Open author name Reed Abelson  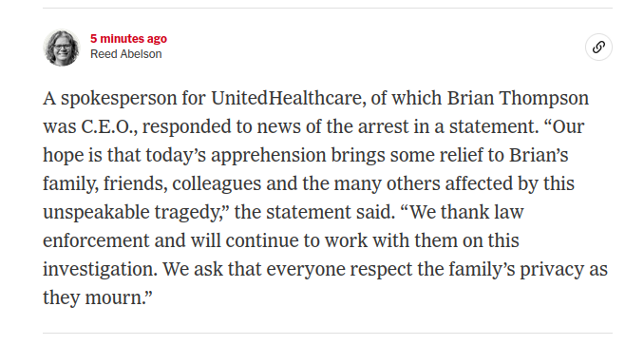[x=126, y=54]
